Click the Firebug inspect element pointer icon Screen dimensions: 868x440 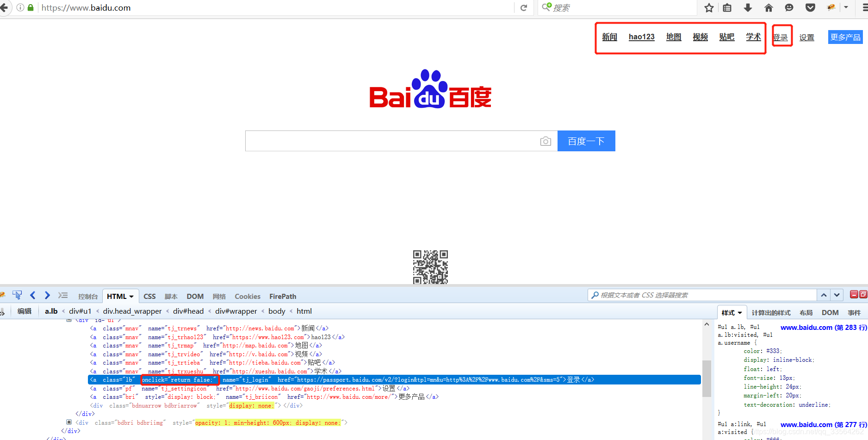click(x=17, y=295)
